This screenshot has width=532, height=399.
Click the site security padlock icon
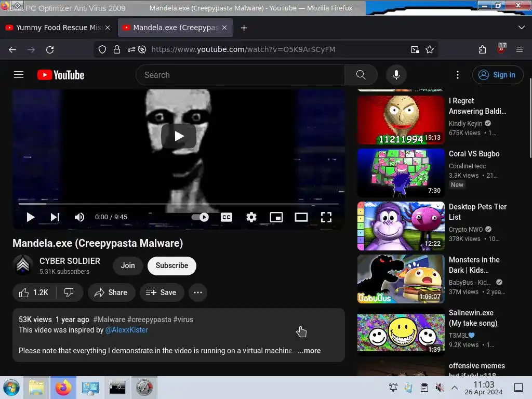117,49
